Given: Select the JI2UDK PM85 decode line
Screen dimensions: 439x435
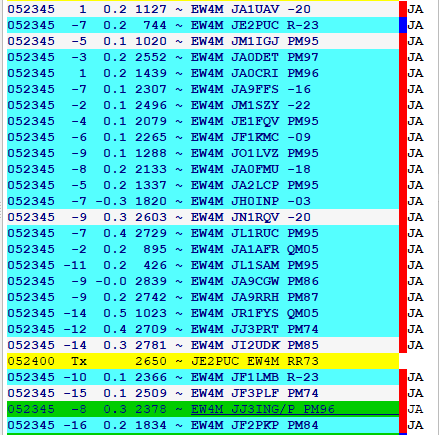Looking at the screenshot, I should pos(203,345).
